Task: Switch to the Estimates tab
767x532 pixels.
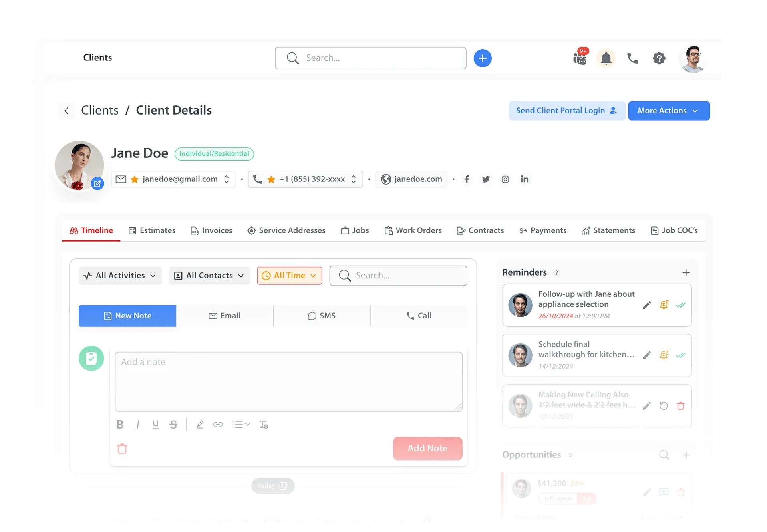Action: pos(152,230)
